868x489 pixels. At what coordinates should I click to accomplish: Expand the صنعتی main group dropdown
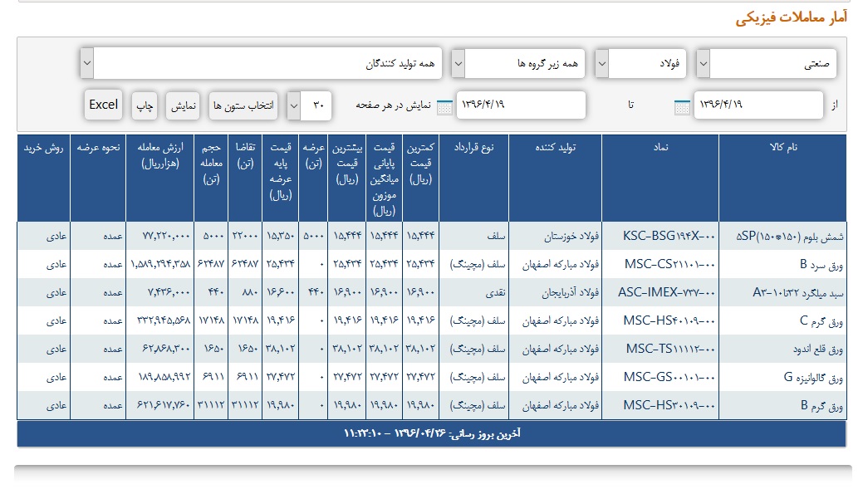click(703, 63)
